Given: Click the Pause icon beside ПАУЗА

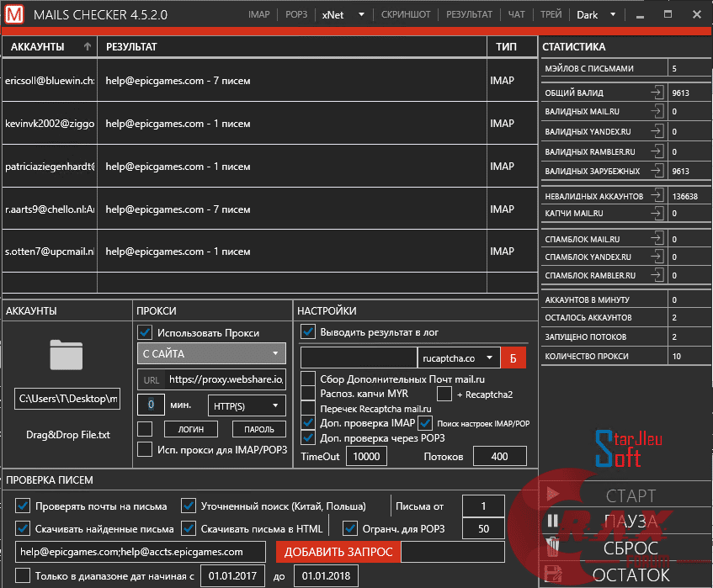Looking at the screenshot, I should (553, 522).
